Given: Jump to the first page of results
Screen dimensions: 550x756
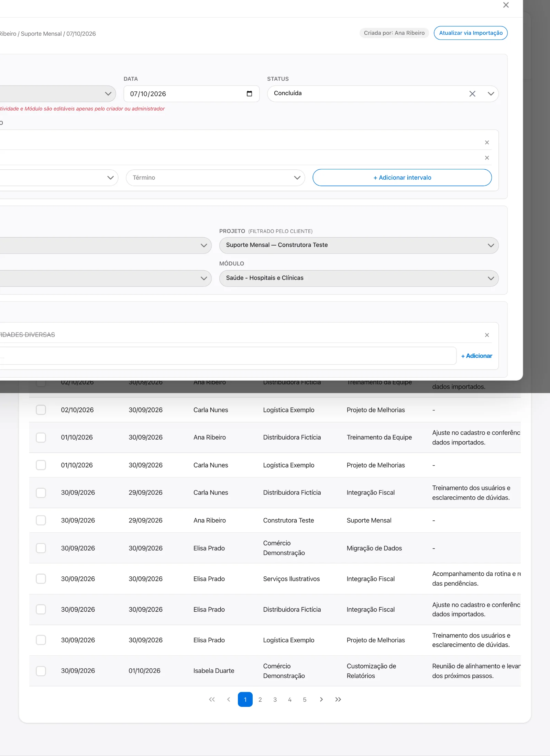Looking at the screenshot, I should [x=212, y=699].
